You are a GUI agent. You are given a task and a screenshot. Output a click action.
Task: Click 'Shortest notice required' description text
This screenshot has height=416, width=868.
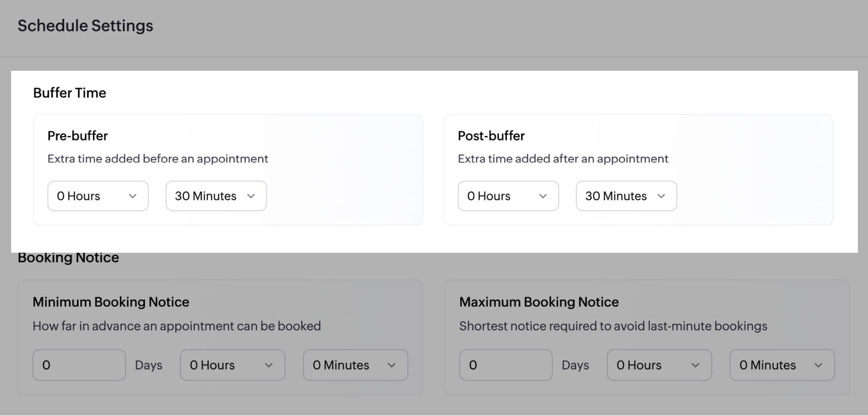coord(613,326)
